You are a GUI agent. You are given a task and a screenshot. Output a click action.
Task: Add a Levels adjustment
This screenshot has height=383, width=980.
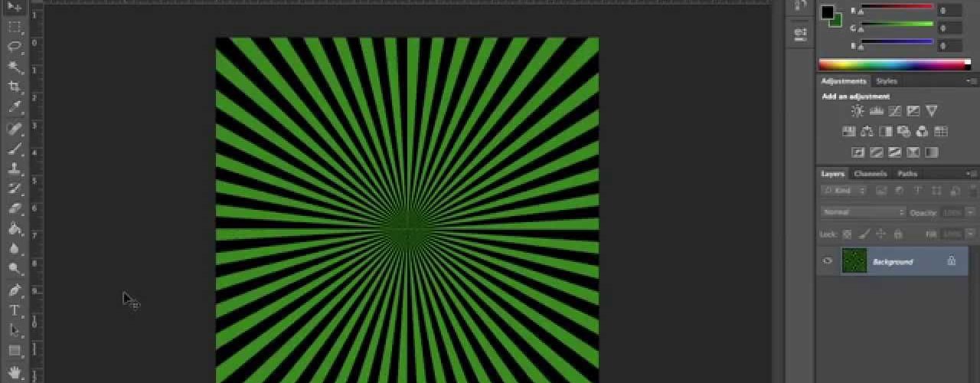(876, 111)
